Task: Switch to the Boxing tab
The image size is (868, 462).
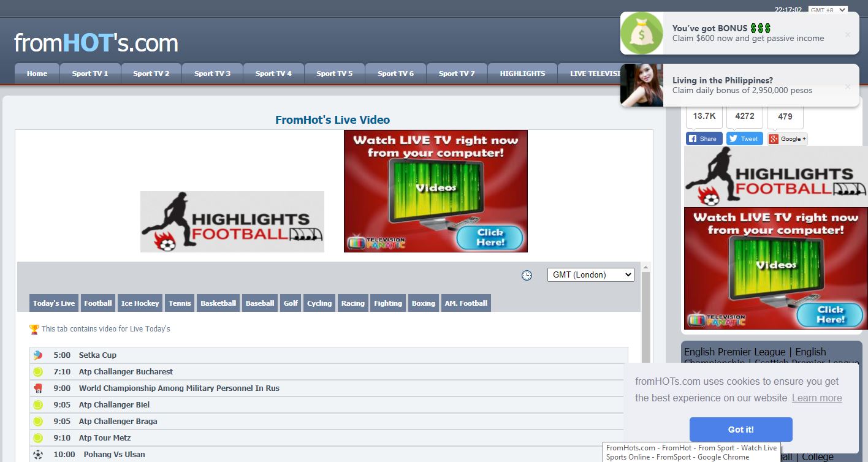Action: 424,303
